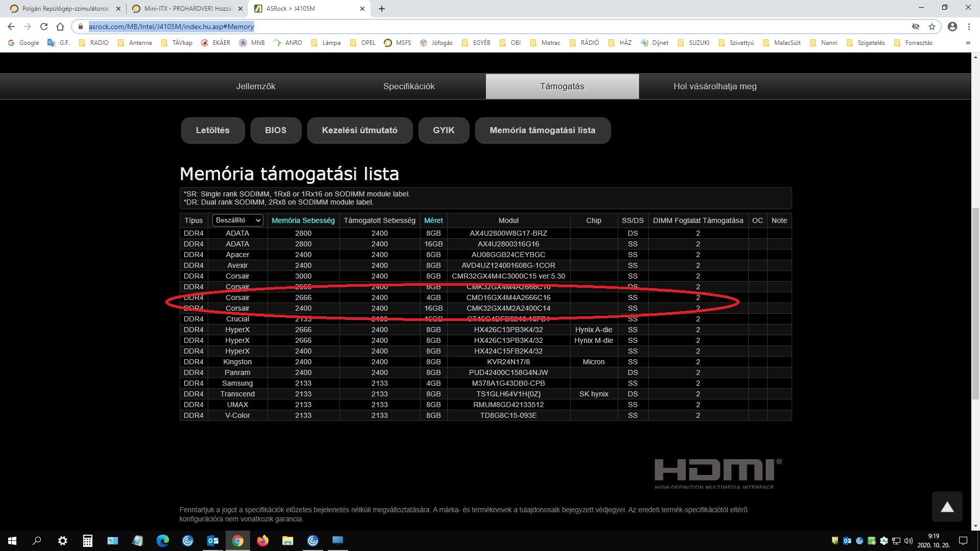Click the Letöltés button
Viewport: 980px width, 551px height.
pyautogui.click(x=213, y=131)
